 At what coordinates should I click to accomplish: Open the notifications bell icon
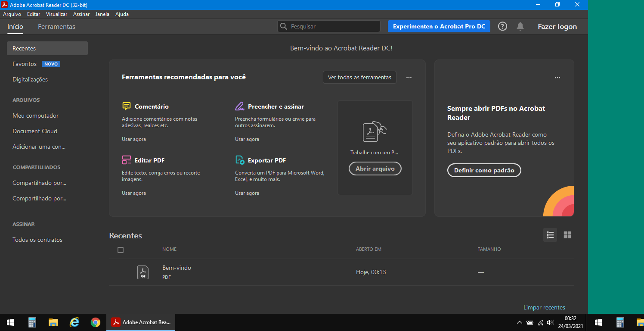coord(520,26)
